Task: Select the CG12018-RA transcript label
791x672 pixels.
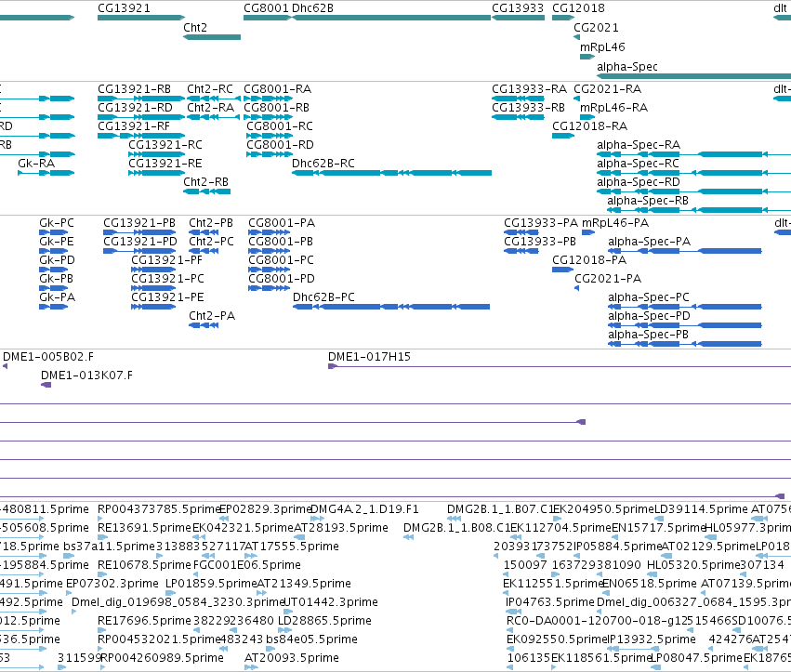Action: (589, 126)
